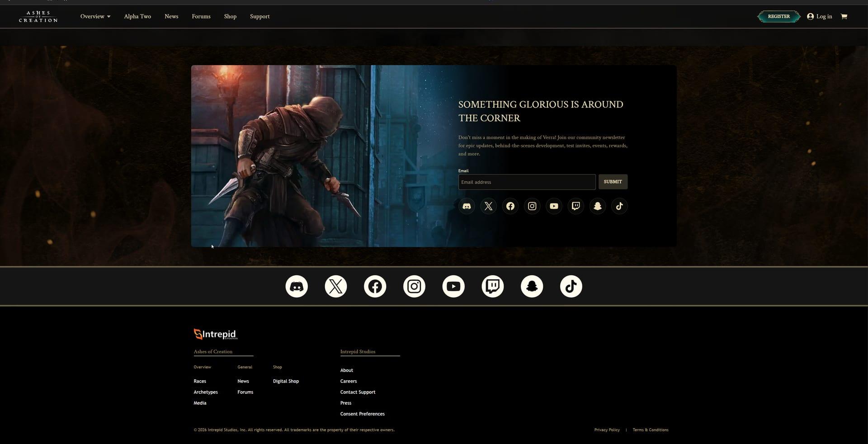Open Forums in top navigation
This screenshot has width=868, height=444.
tap(201, 16)
